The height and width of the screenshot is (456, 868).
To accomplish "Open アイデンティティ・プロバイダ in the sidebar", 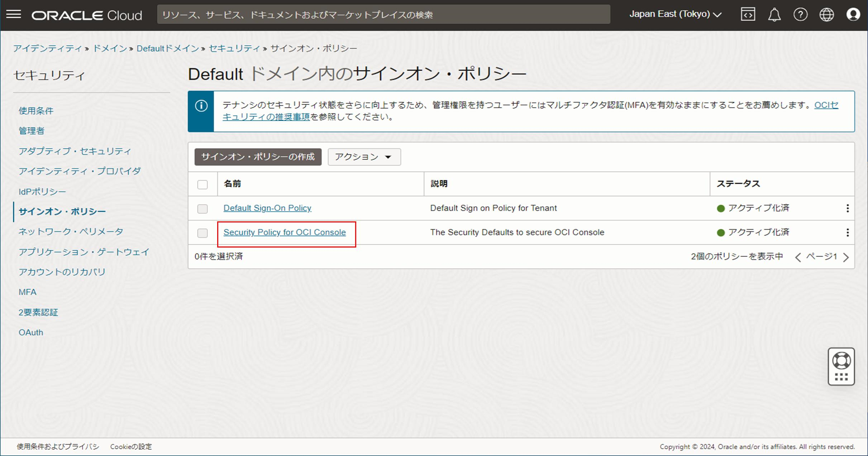I will pos(80,171).
